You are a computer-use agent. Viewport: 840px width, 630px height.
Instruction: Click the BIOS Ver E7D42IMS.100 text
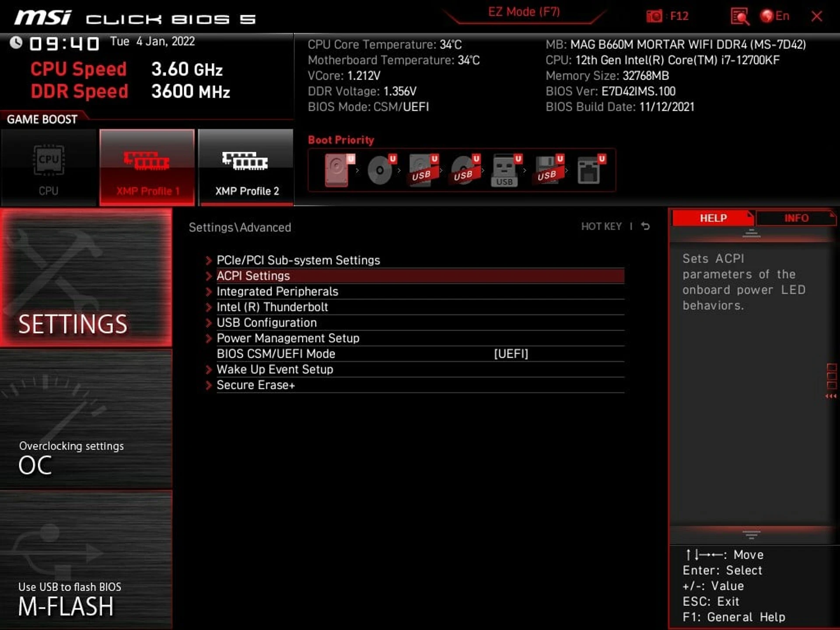pos(610,91)
